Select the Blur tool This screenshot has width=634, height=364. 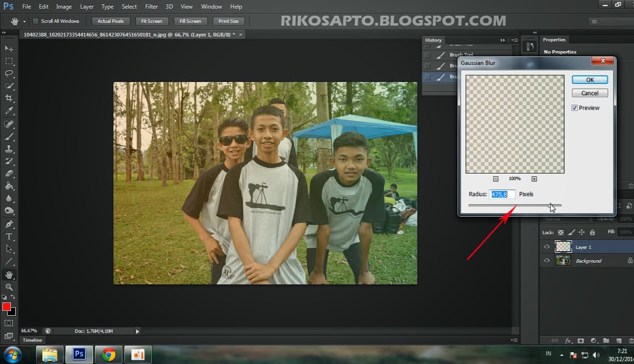tap(9, 198)
